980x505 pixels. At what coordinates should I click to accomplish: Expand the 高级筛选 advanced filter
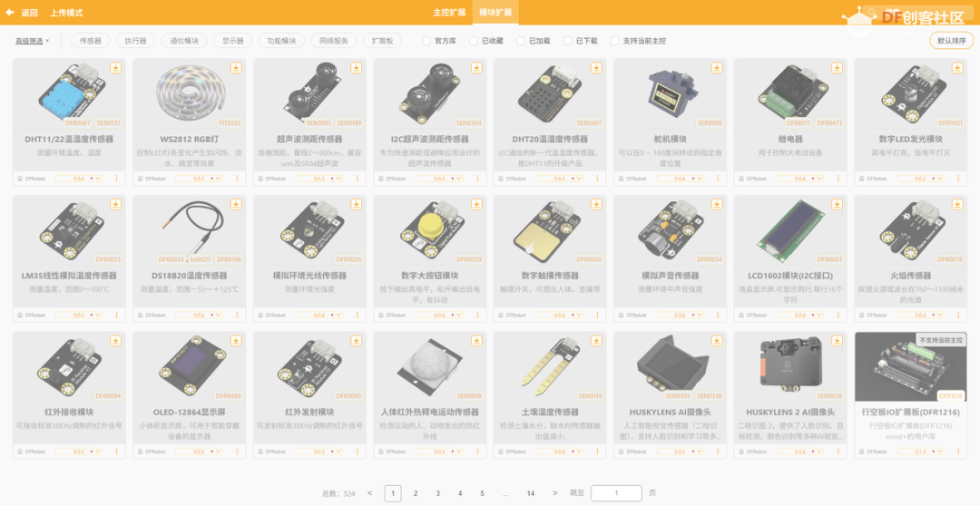[32, 41]
